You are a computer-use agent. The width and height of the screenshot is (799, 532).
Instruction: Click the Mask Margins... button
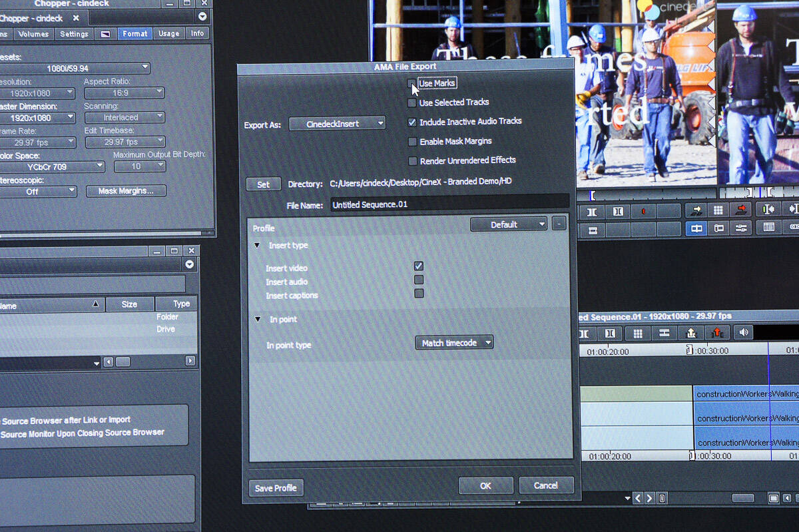coord(127,191)
